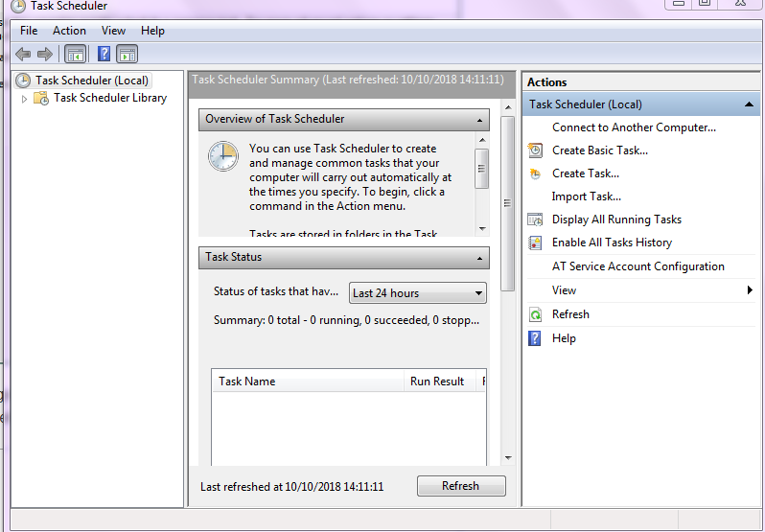Click the Enable All Tasks History icon
Viewport: 765px width, 532px height.
tap(535, 243)
